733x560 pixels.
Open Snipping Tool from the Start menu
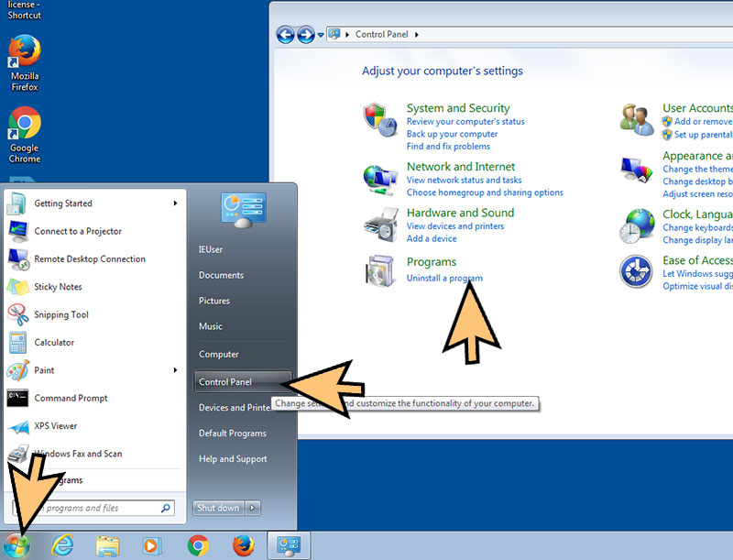tap(61, 314)
